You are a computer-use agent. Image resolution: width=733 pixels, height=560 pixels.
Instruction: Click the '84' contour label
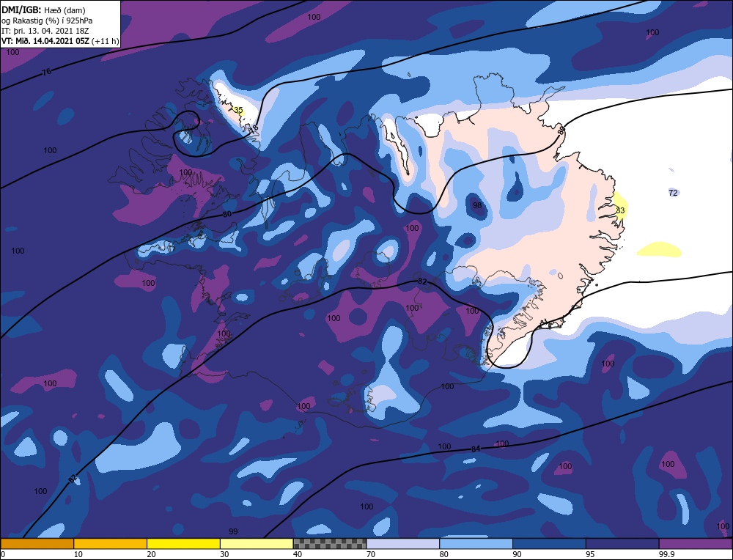coord(476,449)
